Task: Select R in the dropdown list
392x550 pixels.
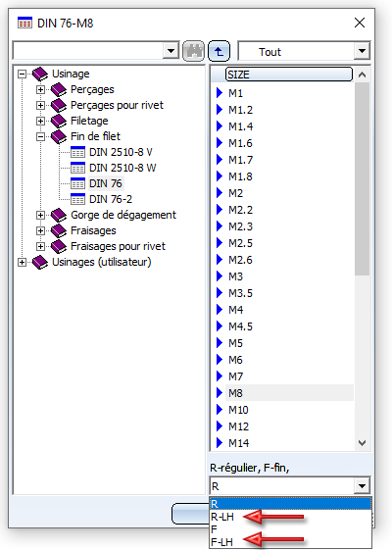Action: 290,504
